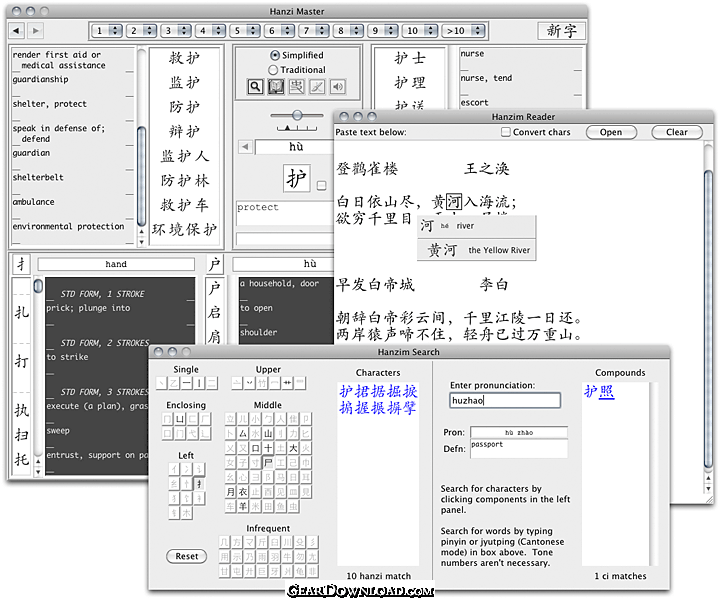Image resolution: width=720 pixels, height=599 pixels.
Task: Click the 扌 radical button next to the hand field
Action: (x=21, y=264)
